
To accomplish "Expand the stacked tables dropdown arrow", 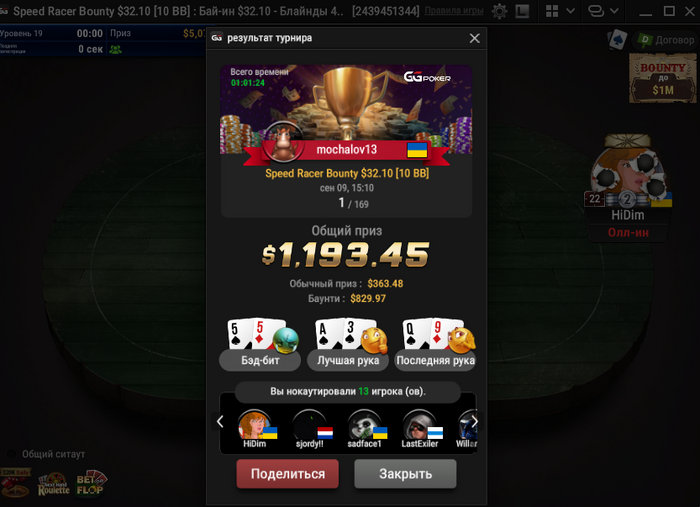I will click(x=614, y=11).
